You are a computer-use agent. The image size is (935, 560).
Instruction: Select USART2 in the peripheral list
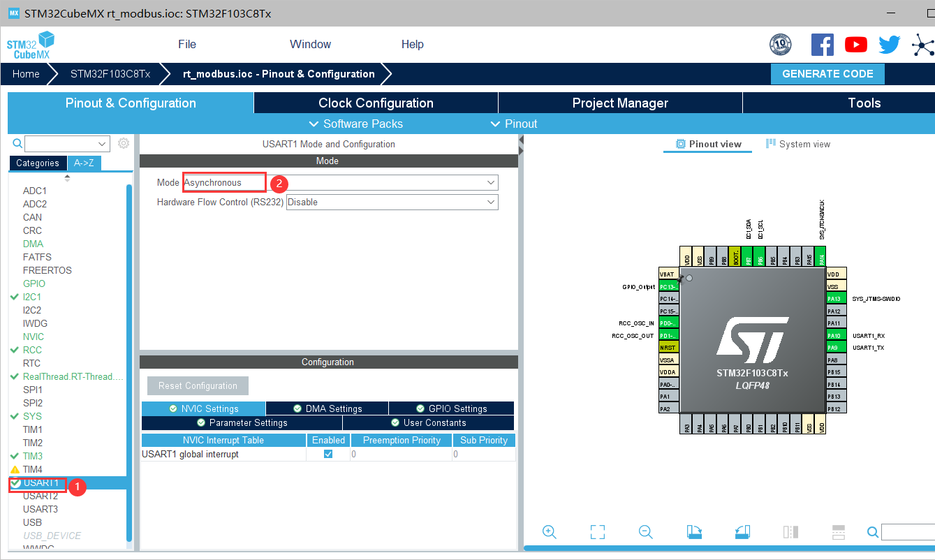41,496
